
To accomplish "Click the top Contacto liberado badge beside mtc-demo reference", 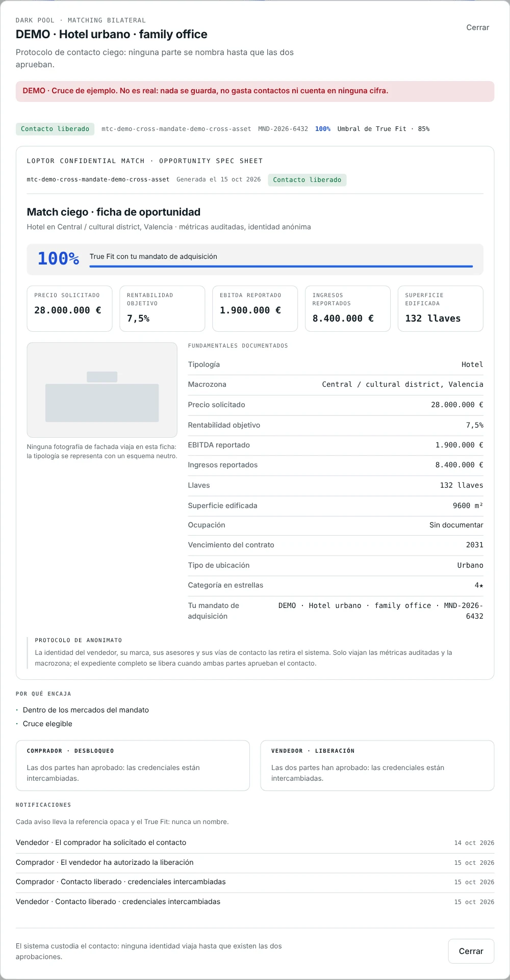I will pyautogui.click(x=55, y=129).
